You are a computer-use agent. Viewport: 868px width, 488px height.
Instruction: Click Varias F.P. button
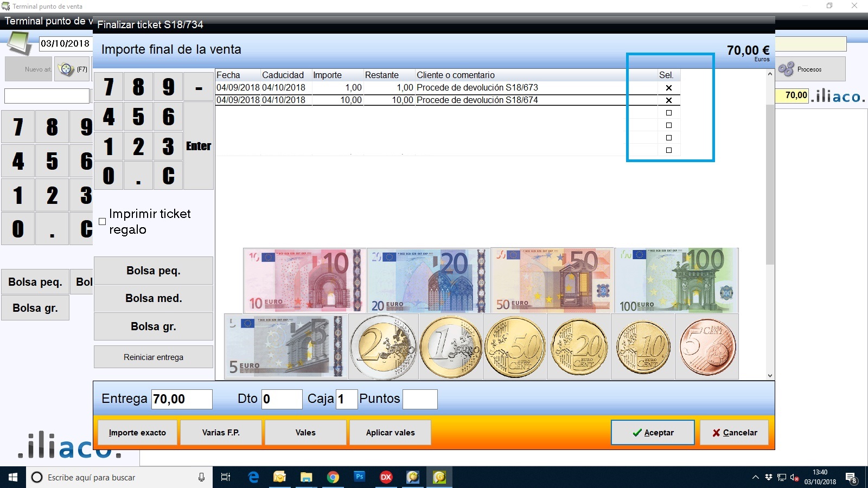(221, 432)
